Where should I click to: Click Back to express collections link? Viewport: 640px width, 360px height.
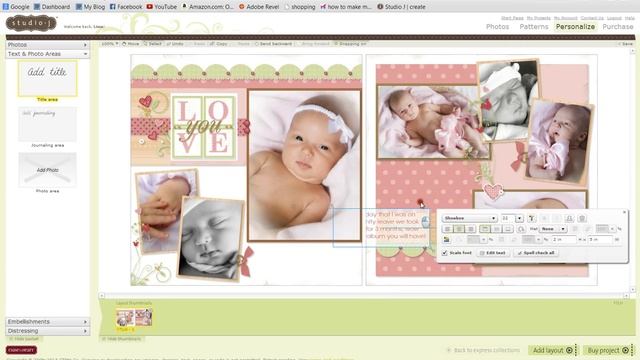[483, 350]
